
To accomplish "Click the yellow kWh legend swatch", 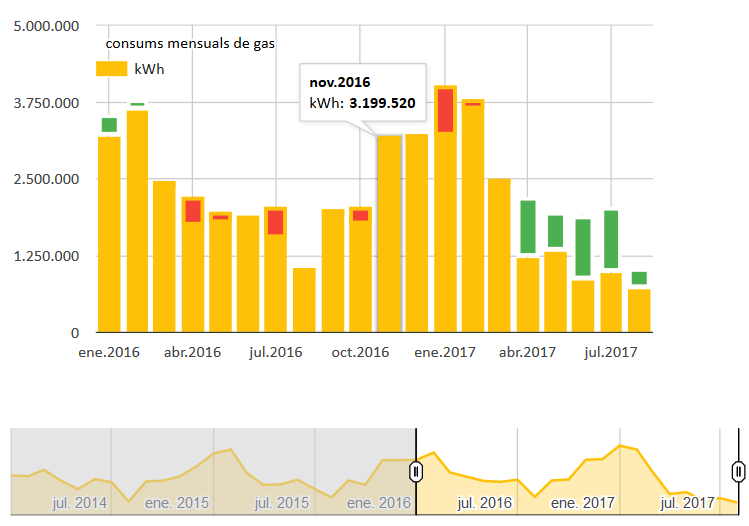I will pos(111,69).
